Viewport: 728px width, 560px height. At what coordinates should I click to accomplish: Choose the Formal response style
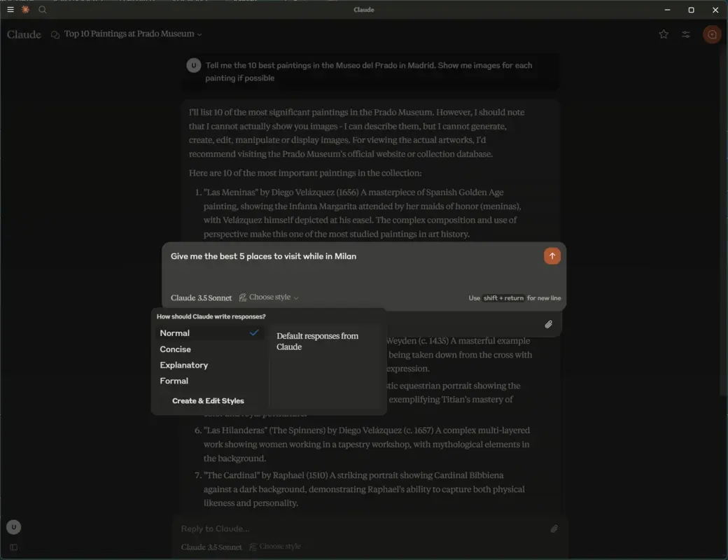(174, 381)
